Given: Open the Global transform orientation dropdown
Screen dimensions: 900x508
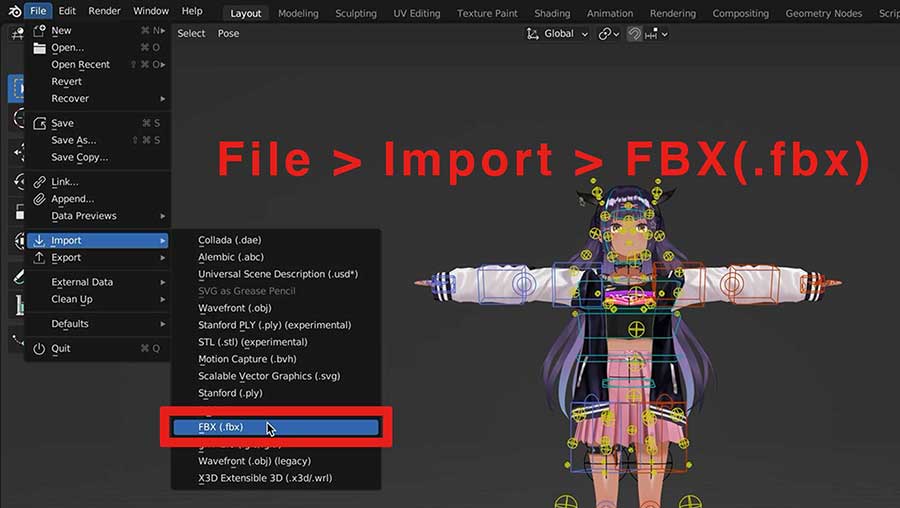Looking at the screenshot, I should [x=557, y=34].
